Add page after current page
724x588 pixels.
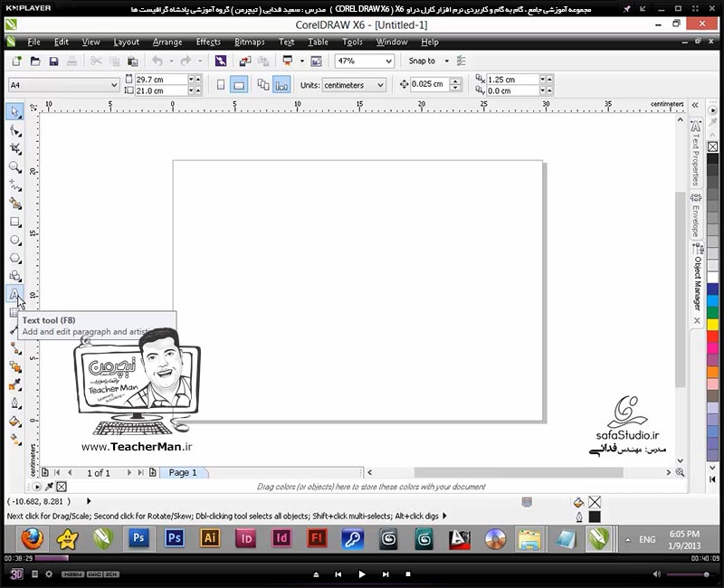pyautogui.click(x=153, y=472)
